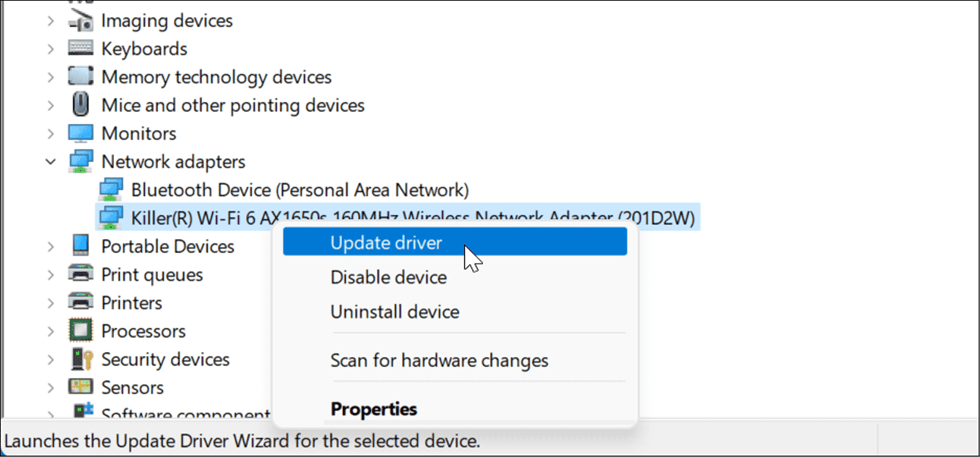Click the Sensors category icon
The image size is (980, 457).
pos(81,387)
